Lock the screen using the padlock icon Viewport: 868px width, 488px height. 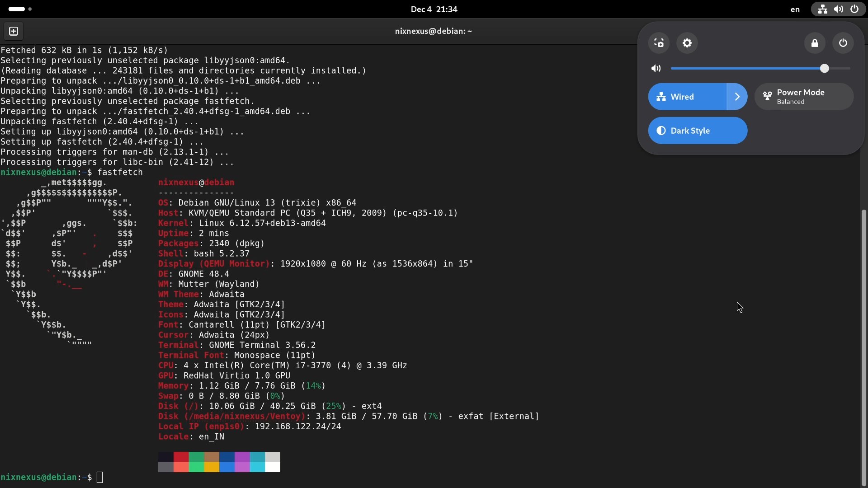coord(815,43)
